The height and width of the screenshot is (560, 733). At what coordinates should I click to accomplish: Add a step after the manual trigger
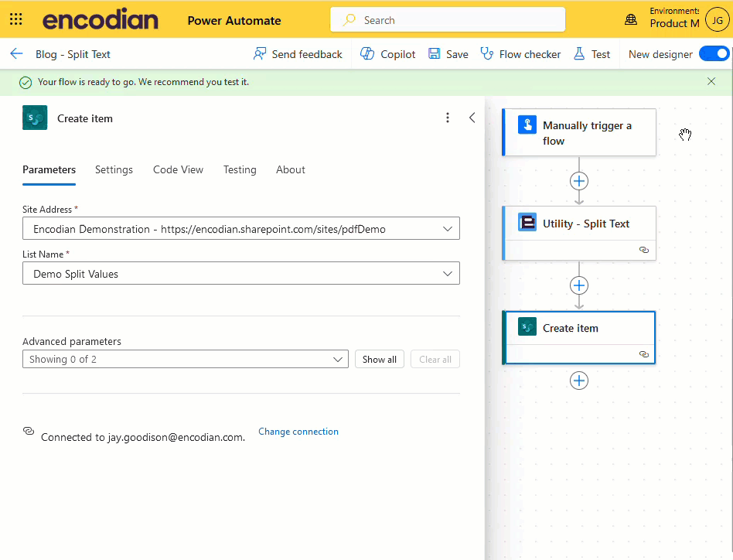[578, 181]
